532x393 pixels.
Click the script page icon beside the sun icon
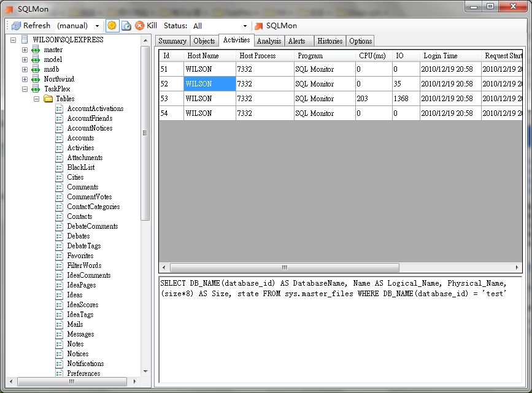point(125,26)
